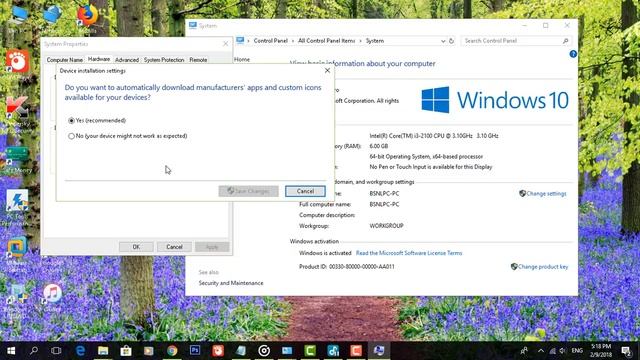Open the help icon in System window
The image size is (640, 360).
click(573, 54)
